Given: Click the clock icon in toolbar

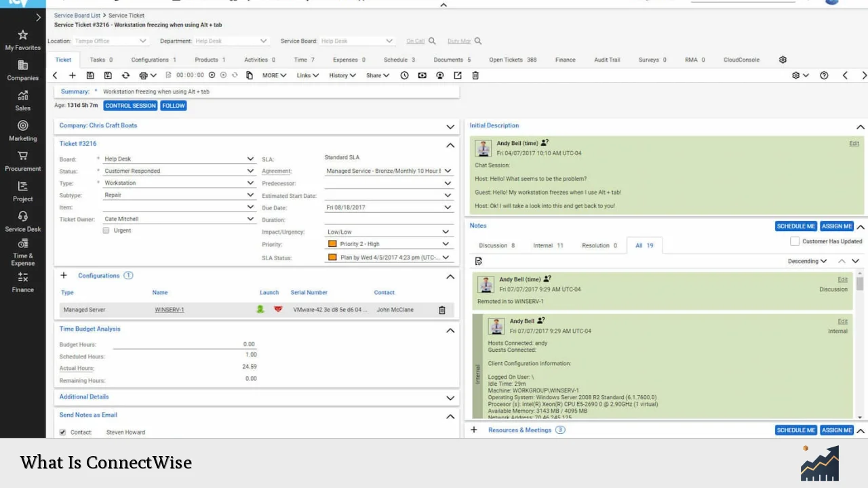Looking at the screenshot, I should [405, 75].
